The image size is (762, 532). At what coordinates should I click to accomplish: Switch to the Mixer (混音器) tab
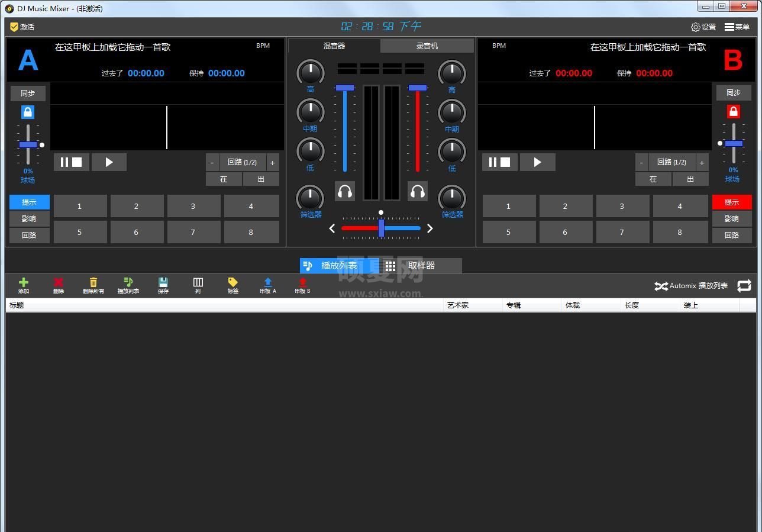pos(334,46)
